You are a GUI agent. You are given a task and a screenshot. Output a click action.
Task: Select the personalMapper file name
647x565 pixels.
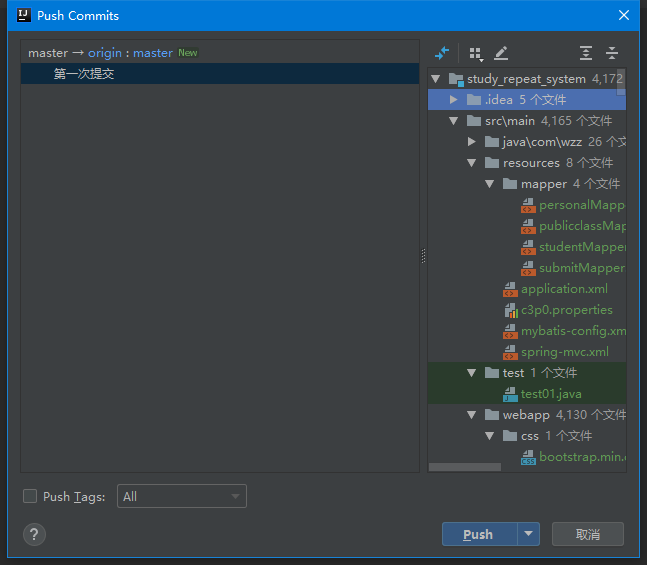tap(583, 205)
